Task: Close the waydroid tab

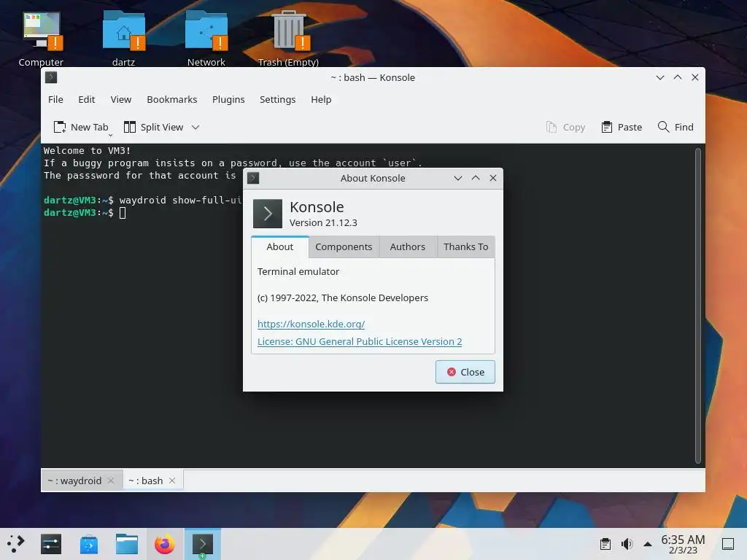Action: tap(111, 481)
